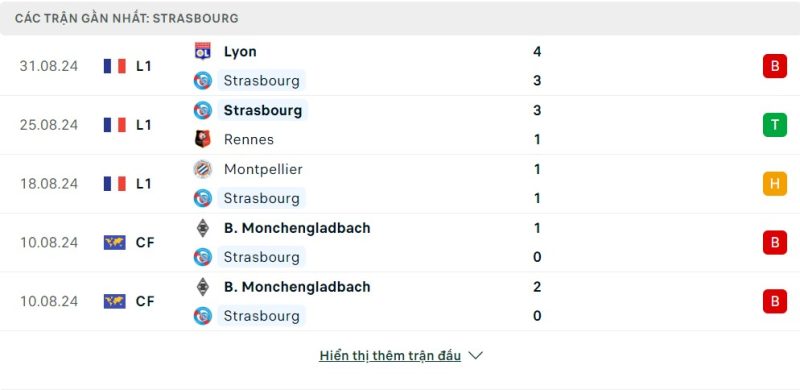Click the Strasbourg logo in the Rennes match
This screenshot has width=800, height=390.
tap(203, 110)
